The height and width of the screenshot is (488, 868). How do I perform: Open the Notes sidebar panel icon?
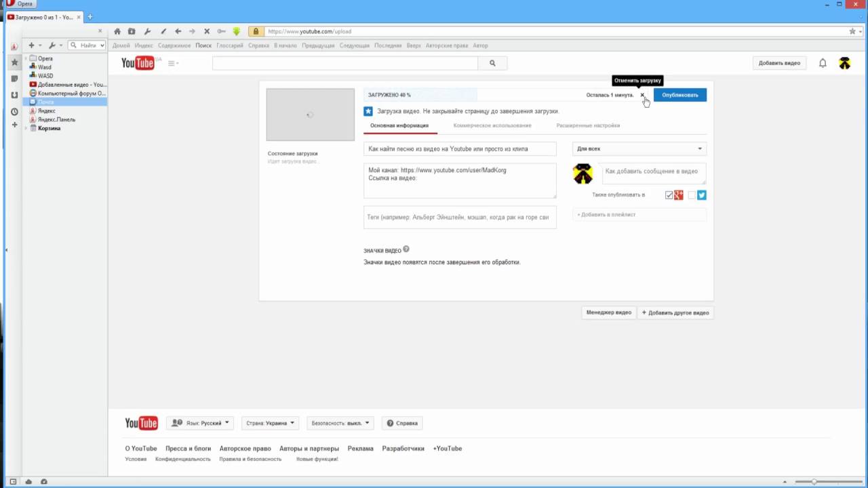14,79
